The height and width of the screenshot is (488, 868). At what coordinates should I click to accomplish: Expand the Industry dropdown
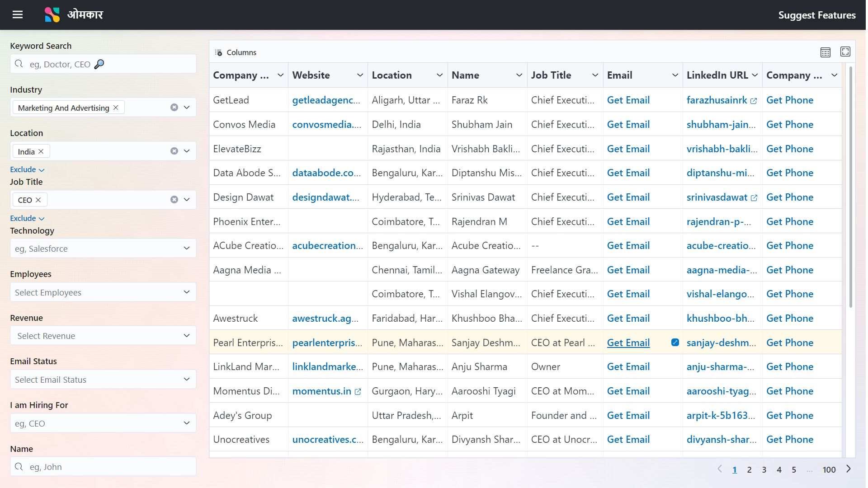187,108
